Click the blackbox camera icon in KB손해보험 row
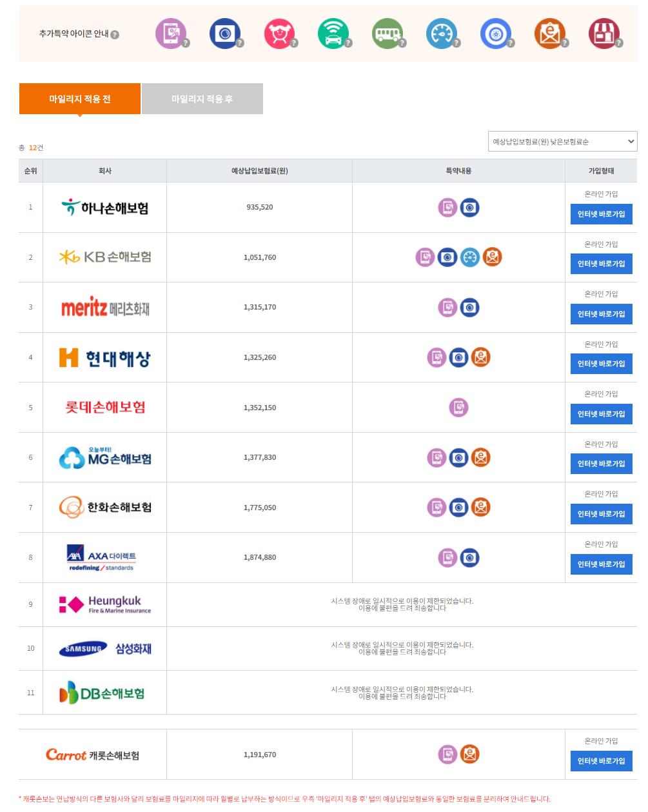 pos(447,257)
